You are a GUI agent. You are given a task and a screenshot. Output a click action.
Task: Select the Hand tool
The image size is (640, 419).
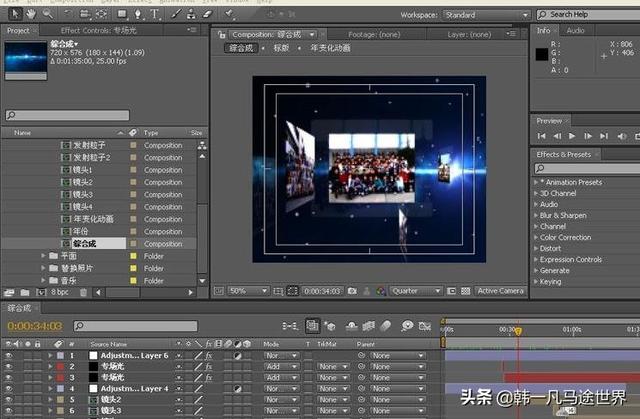(x=31, y=14)
